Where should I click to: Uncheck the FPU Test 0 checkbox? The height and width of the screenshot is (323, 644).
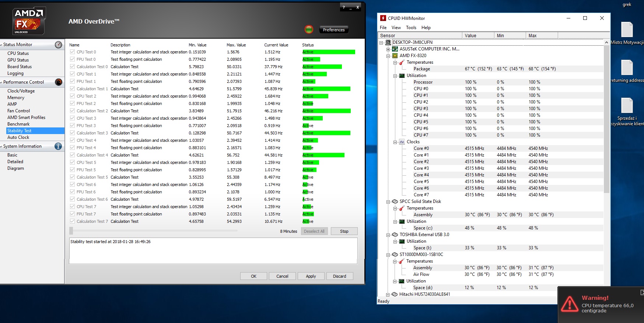coord(73,59)
